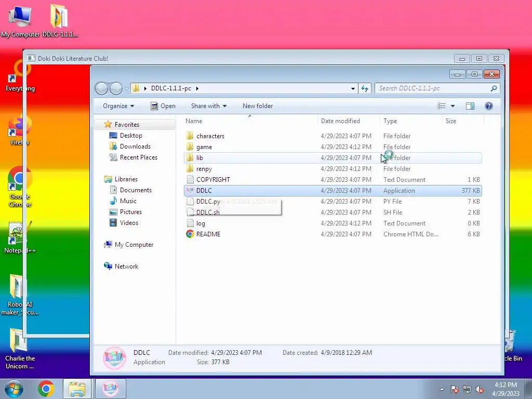
Task: Expand the root breadcrumb arrow before DDLC-1.1.1-pc
Action: click(145, 88)
